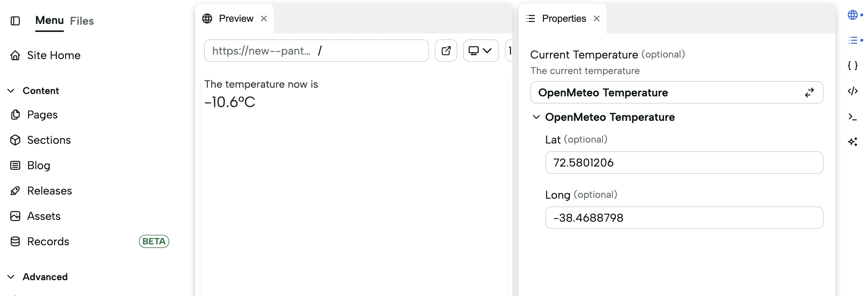The width and height of the screenshot is (868, 296).
Task: Open the sidebar toggle next to Menu
Action: [x=15, y=21]
